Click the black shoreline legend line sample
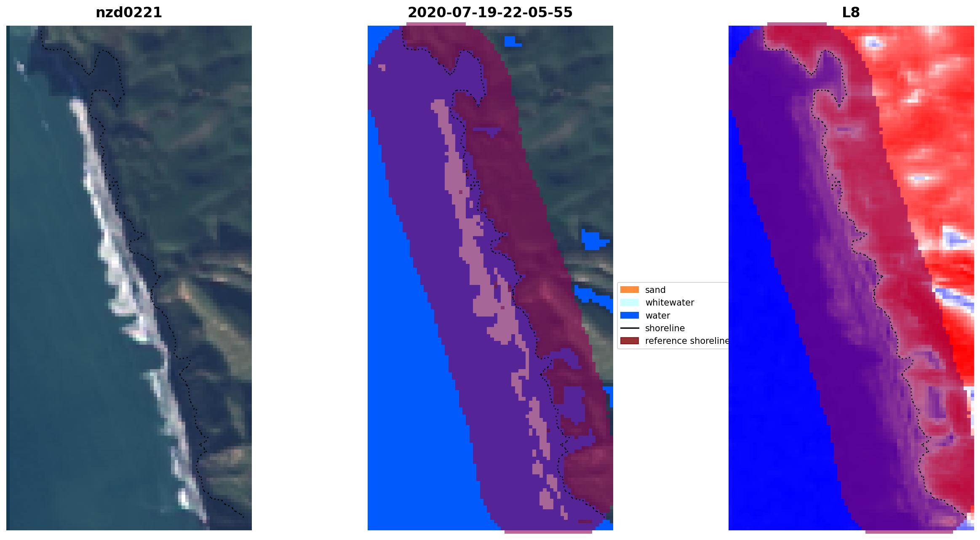This screenshot has height=540, width=980. (629, 328)
